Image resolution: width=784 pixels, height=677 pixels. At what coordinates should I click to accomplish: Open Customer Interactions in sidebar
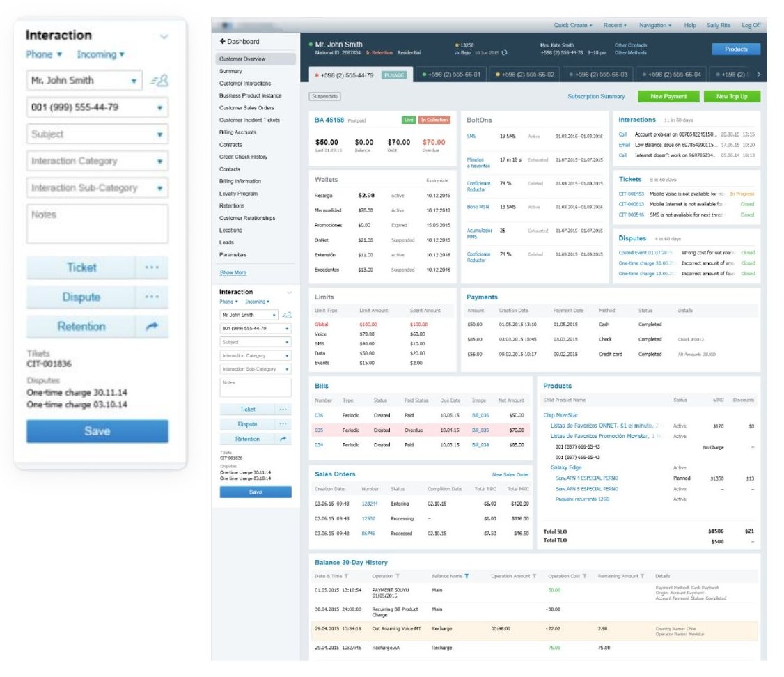(x=245, y=84)
